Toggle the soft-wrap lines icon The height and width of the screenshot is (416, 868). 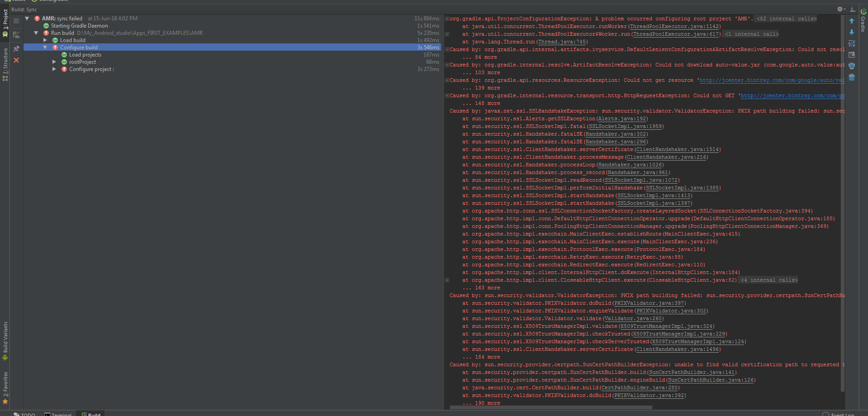852,43
